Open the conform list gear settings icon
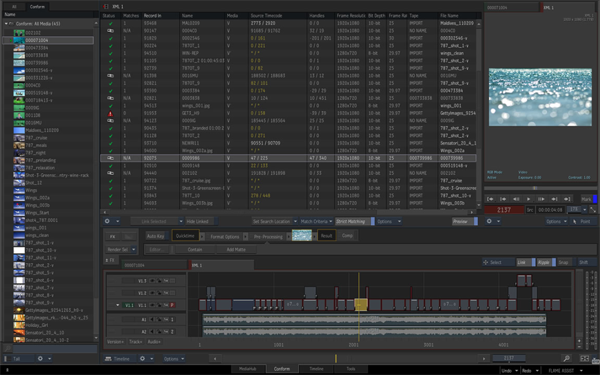 (x=107, y=221)
